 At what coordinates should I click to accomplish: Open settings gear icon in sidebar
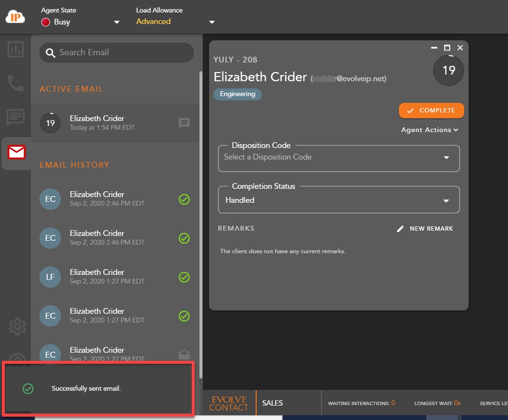17,327
